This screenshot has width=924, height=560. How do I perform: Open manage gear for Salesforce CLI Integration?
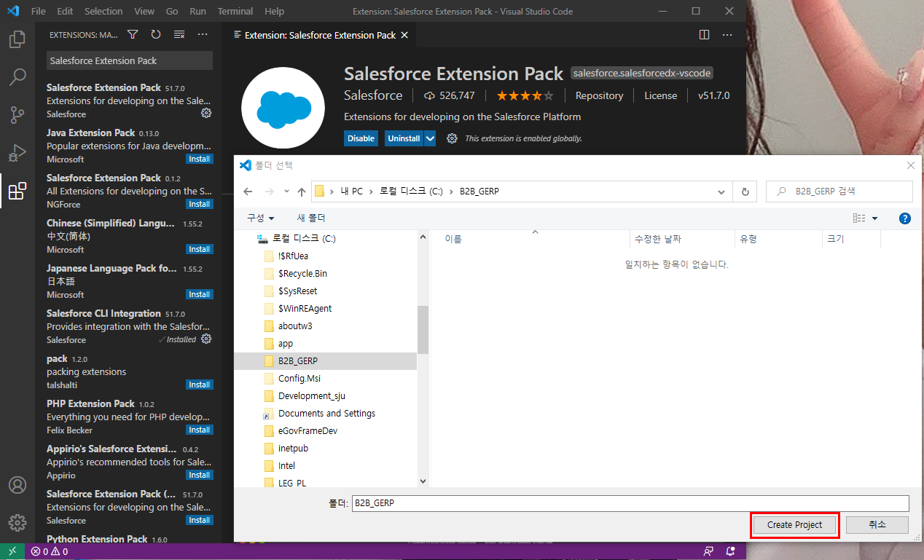206,339
